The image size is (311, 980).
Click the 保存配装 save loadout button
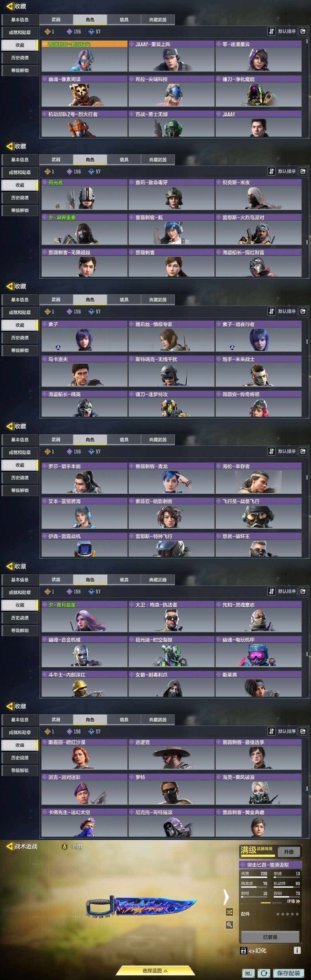click(x=288, y=973)
